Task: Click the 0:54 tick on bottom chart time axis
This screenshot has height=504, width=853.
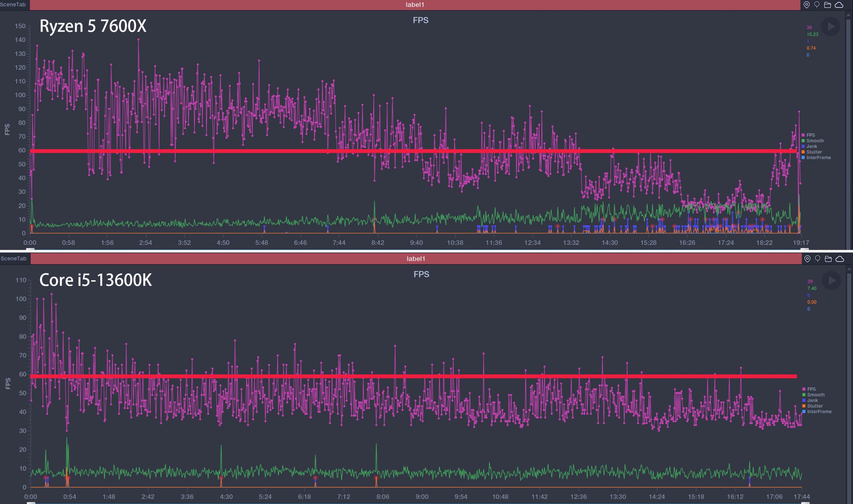Action: pyautogui.click(x=70, y=497)
